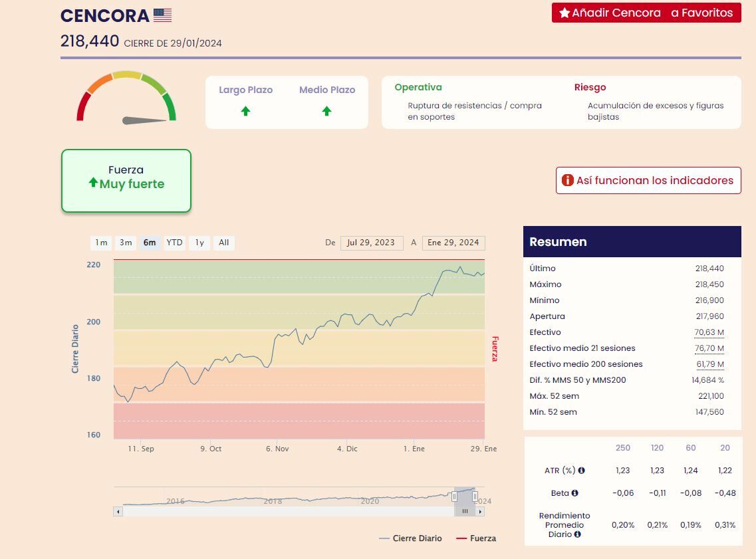Select the 6m chart range
756x559 pixels.
point(150,243)
